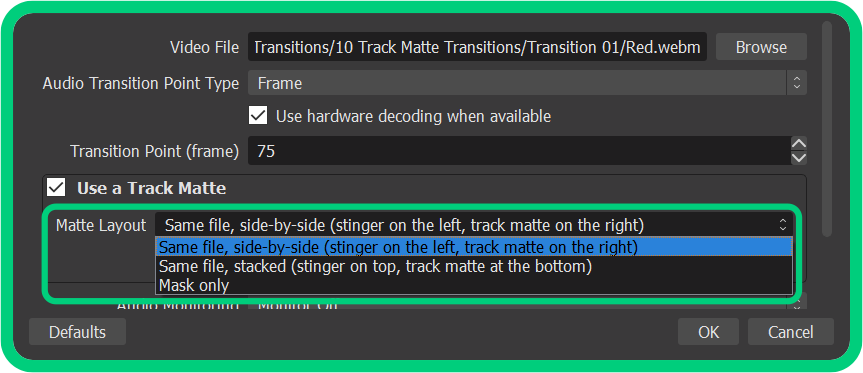Screen dimensions: 863x373
Task: Click the arrows icon beside Frame
Action: pyautogui.click(x=796, y=83)
